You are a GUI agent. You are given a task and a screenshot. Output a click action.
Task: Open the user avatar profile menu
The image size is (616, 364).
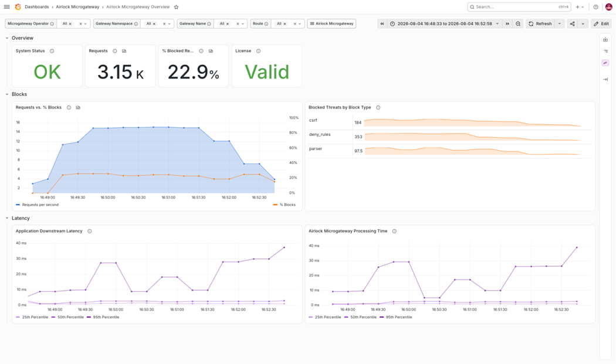608,6
